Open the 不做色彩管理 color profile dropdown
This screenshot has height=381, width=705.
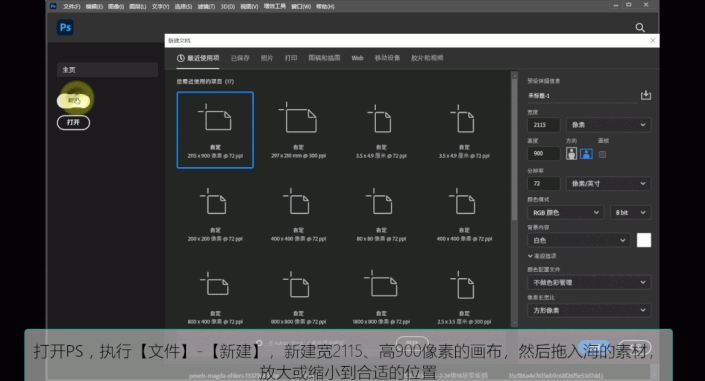(589, 282)
